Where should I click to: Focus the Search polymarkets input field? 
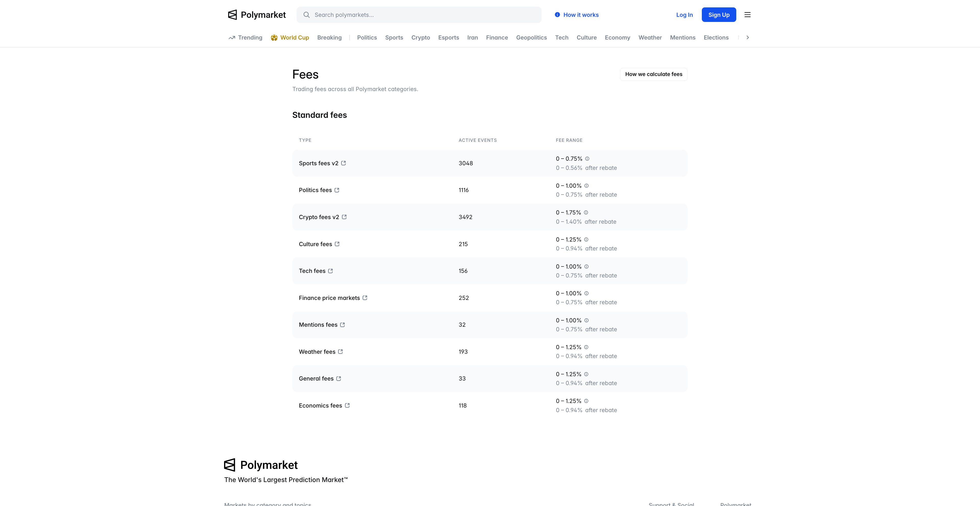point(419,15)
